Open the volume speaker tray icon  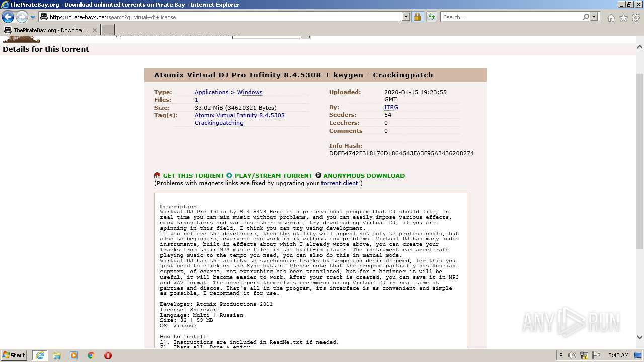pyautogui.click(x=572, y=355)
